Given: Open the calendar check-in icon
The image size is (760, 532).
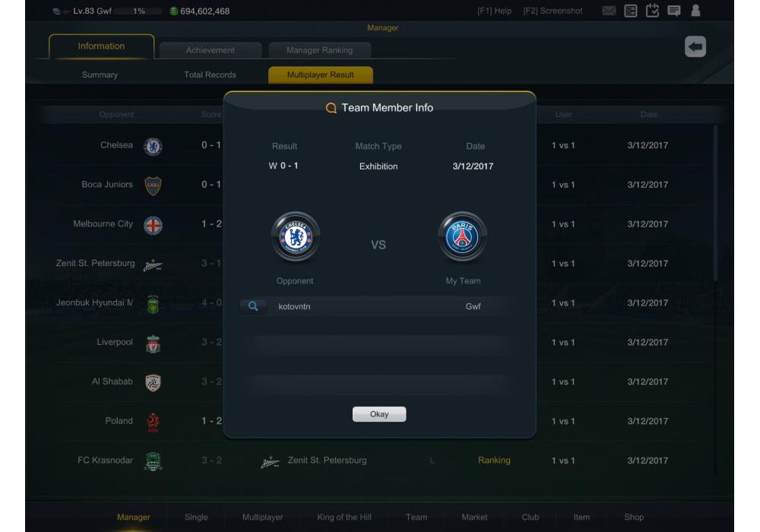Looking at the screenshot, I should click(x=652, y=10).
